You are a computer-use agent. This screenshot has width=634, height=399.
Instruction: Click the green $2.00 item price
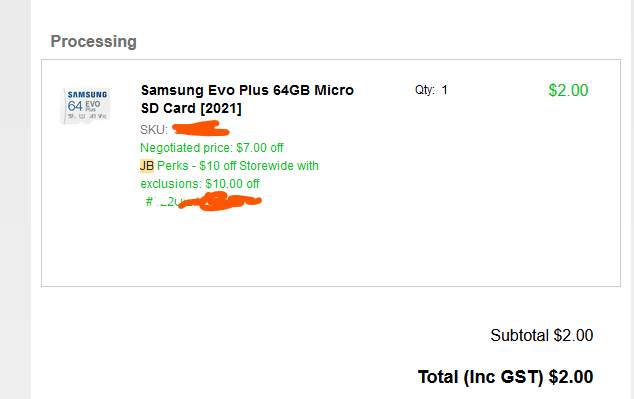568,90
